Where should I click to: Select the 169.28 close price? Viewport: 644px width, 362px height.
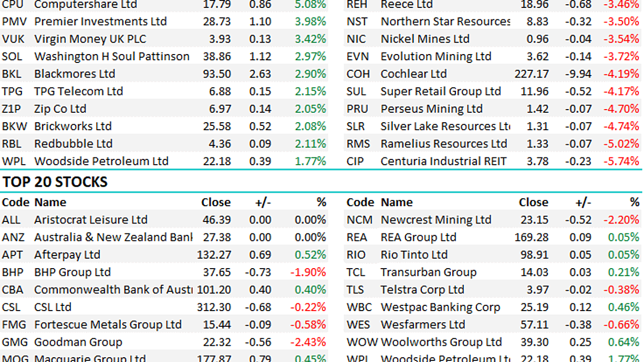(x=532, y=237)
